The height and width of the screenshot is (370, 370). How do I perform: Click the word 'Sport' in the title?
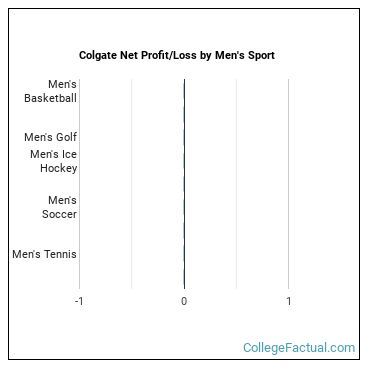[x=260, y=55]
